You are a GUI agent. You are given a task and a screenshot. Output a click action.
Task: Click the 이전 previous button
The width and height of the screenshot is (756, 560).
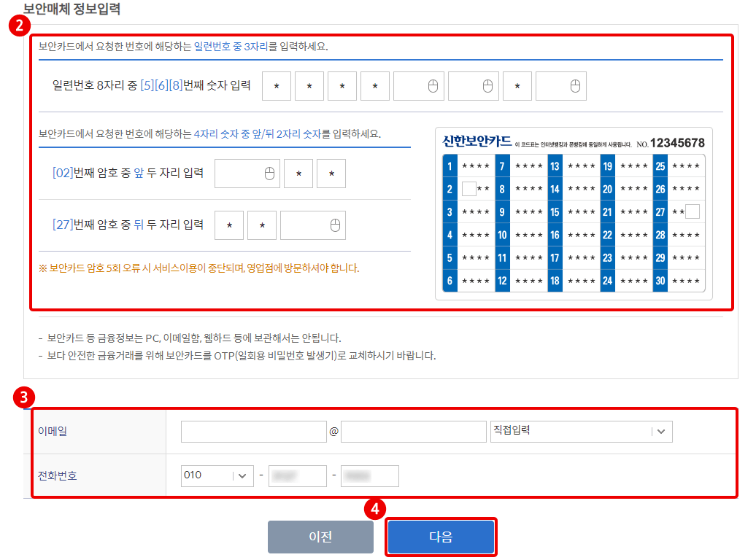pos(320,537)
